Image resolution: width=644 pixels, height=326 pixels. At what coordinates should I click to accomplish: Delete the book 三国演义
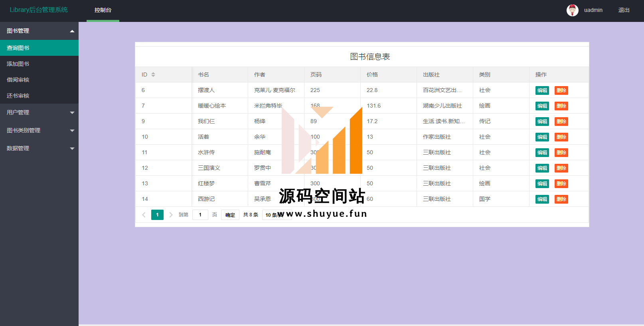tap(561, 168)
